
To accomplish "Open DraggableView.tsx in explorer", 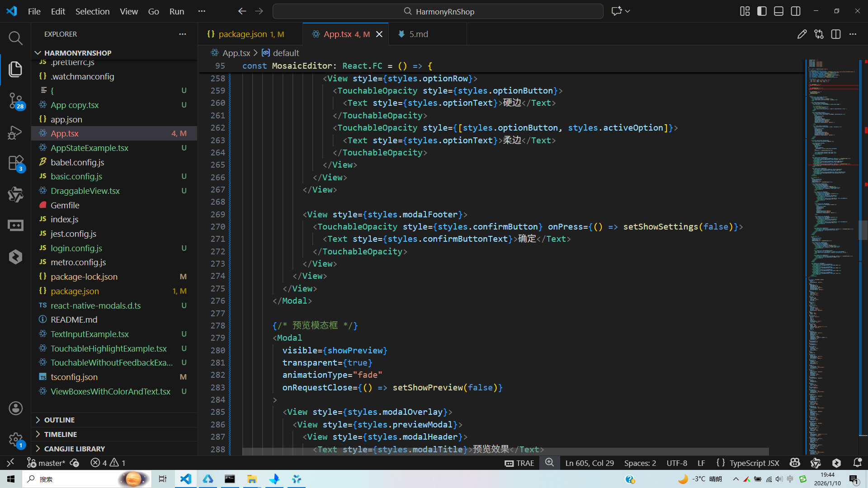I will [x=85, y=191].
